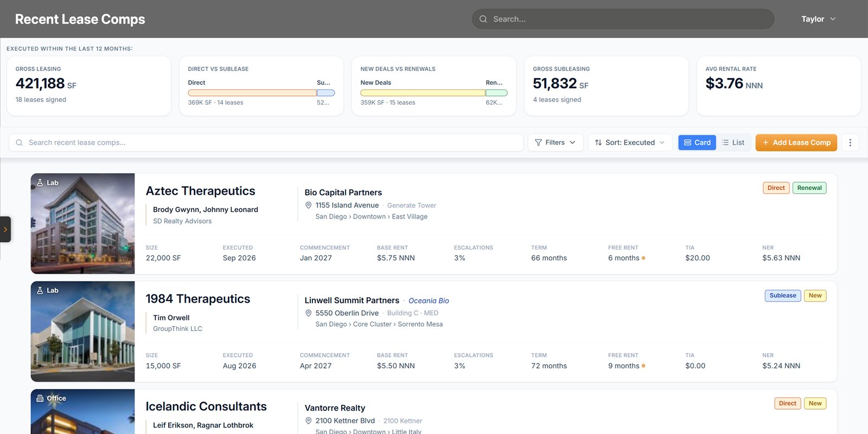This screenshot has height=434, width=868.
Task: Click the Direct tag on Icelandic Consultants card
Action: click(x=788, y=404)
